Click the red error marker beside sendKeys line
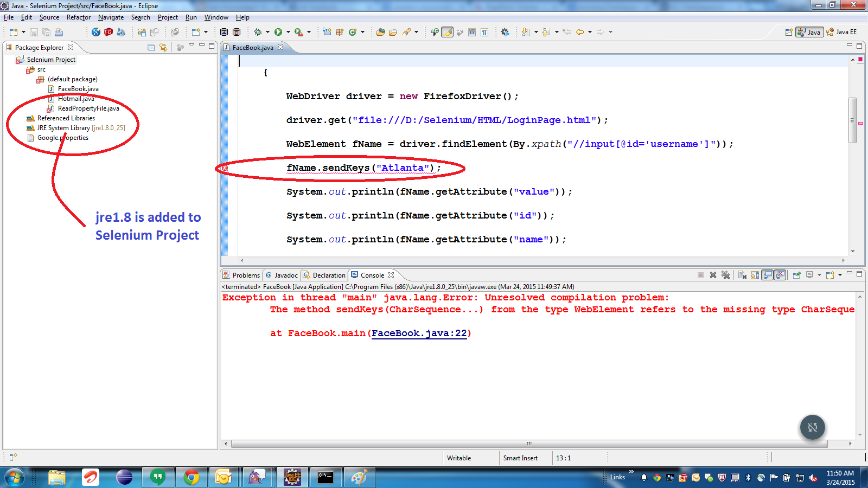868x488 pixels. coord(225,168)
